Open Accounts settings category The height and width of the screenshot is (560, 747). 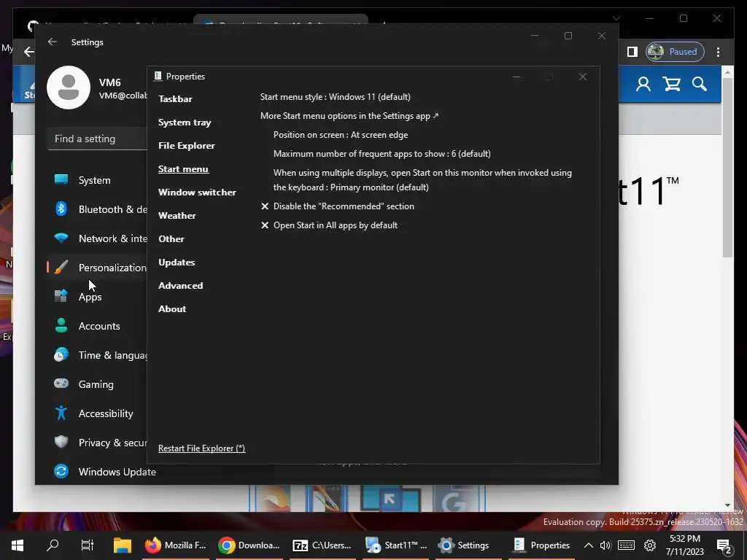(x=97, y=326)
